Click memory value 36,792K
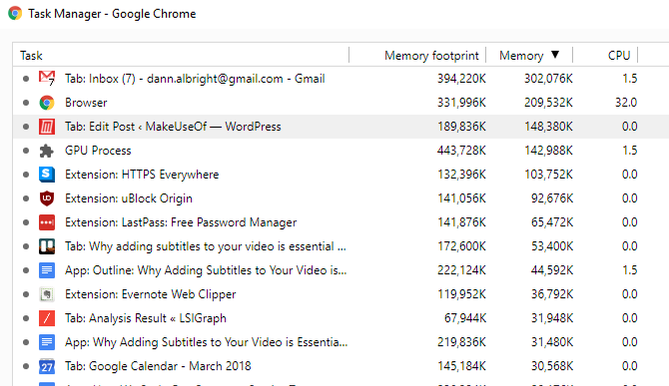The height and width of the screenshot is (386, 669). [x=552, y=294]
